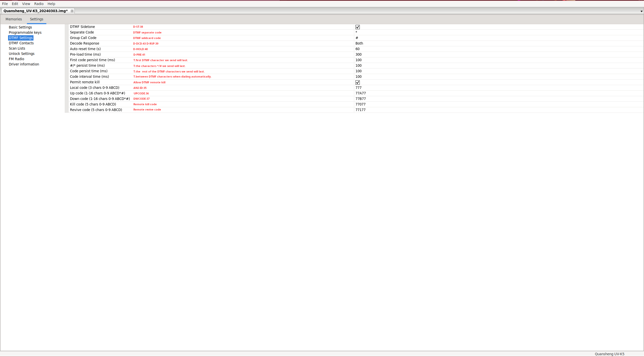The image size is (644, 357).
Task: Click the Kill code value field
Action: click(x=360, y=104)
